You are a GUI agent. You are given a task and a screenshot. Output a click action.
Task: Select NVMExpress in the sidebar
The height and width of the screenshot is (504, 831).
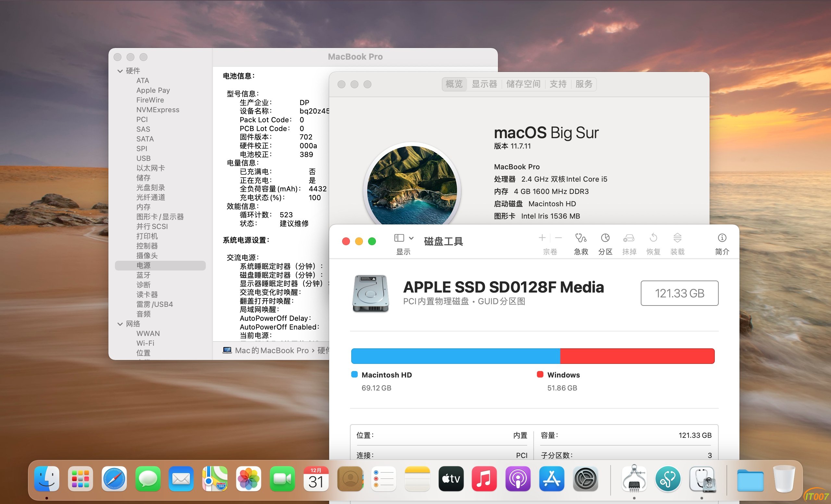pos(157,110)
